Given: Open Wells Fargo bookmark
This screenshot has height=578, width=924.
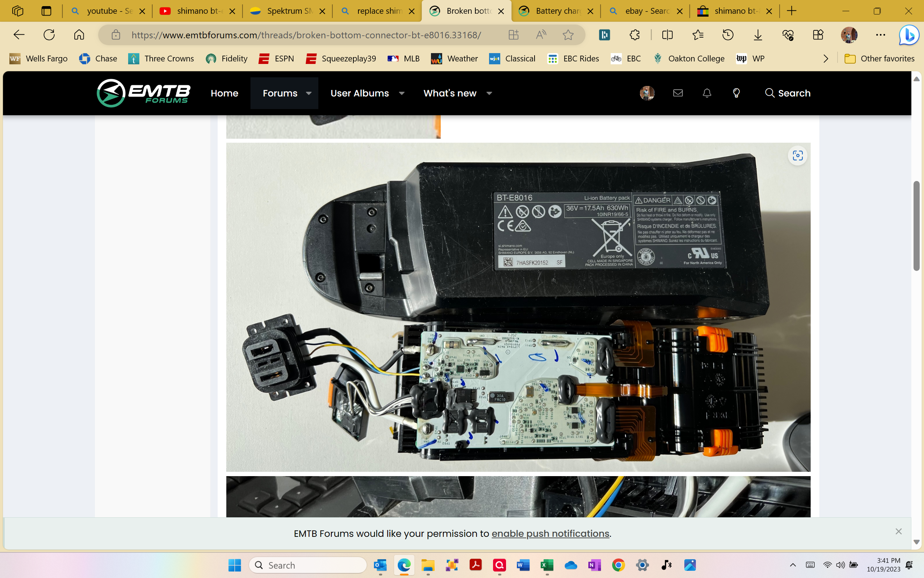Looking at the screenshot, I should (x=39, y=59).
